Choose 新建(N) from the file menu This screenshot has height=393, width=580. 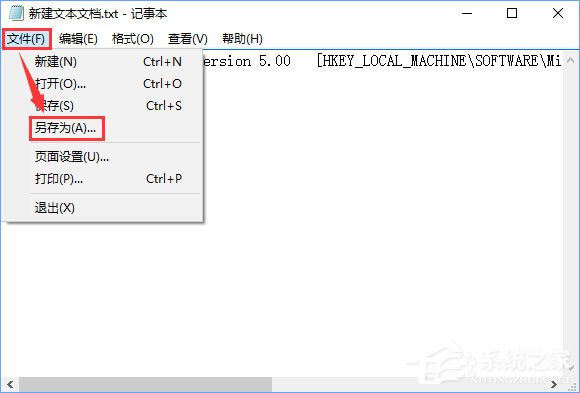click(x=104, y=61)
